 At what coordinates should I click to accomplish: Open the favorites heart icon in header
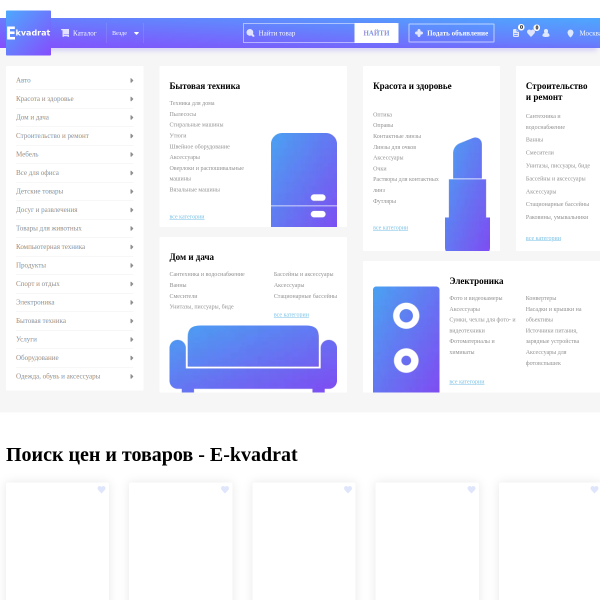(531, 33)
